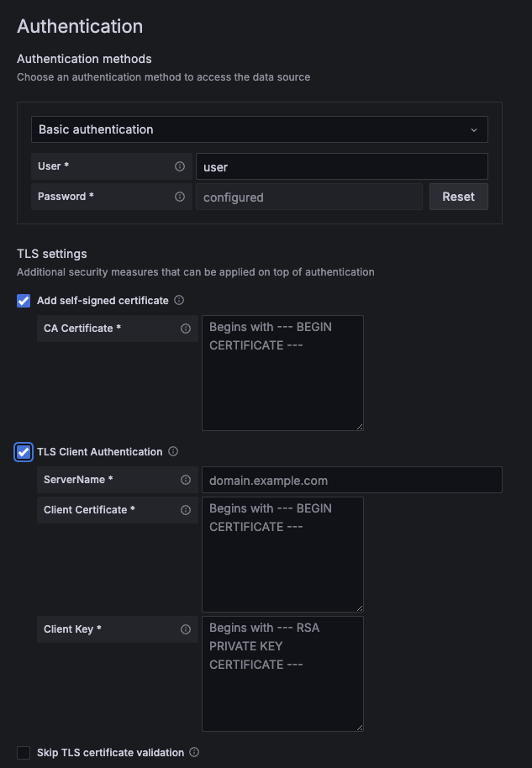Click the info icon next to Client Key
The image size is (532, 768).
(x=187, y=629)
